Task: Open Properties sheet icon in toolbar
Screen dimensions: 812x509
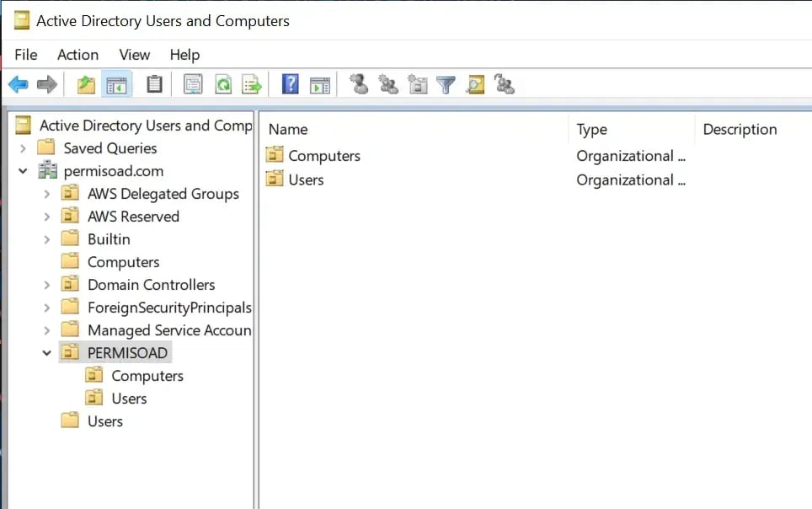Action: 193,84
